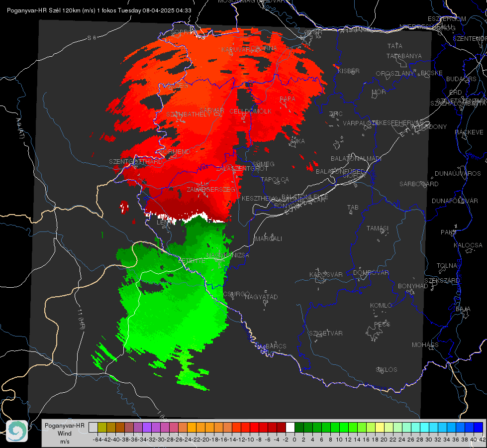Select the AJKA label
The image size is (487, 448).
tap(296, 141)
